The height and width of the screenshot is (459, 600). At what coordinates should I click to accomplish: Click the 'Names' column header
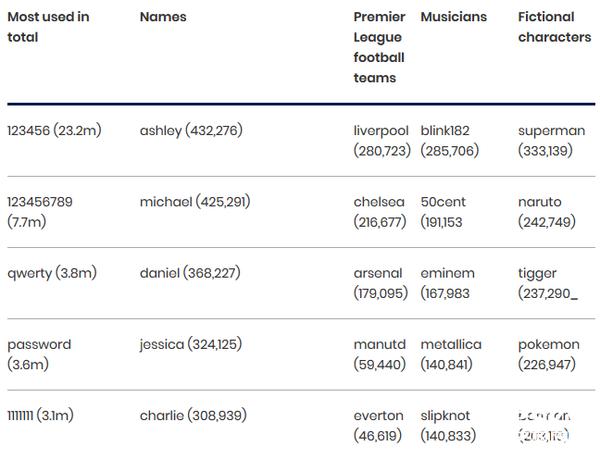click(x=163, y=17)
